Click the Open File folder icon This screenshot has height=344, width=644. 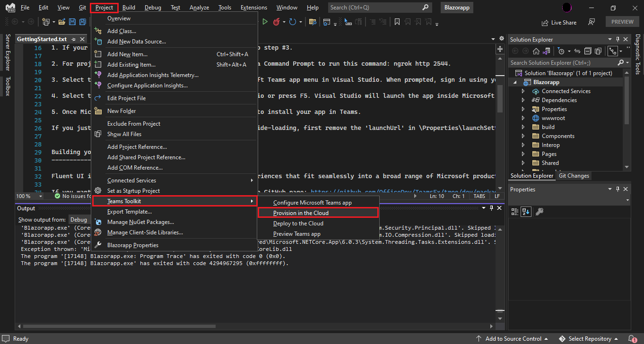[61, 22]
